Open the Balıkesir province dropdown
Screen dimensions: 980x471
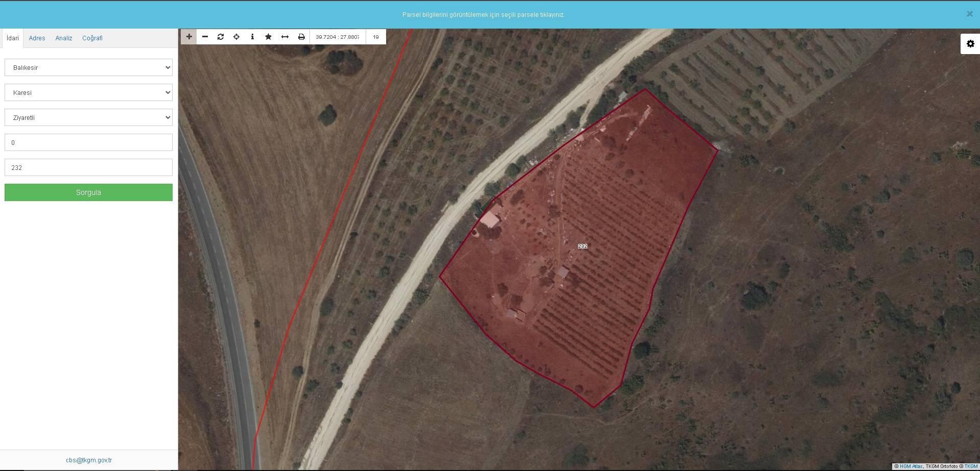click(x=88, y=67)
